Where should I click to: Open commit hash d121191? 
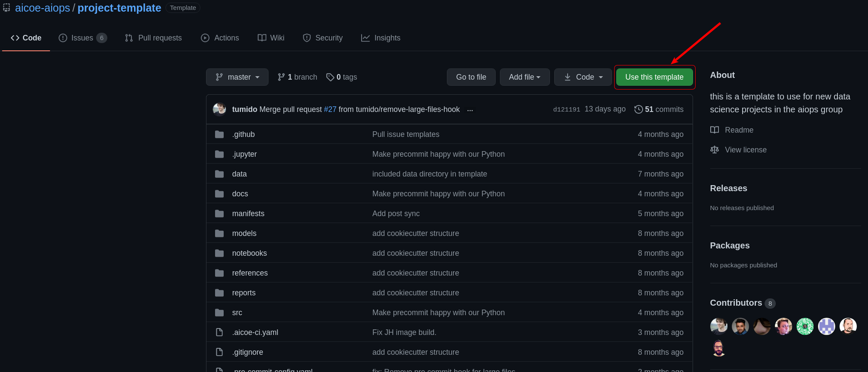click(x=567, y=109)
